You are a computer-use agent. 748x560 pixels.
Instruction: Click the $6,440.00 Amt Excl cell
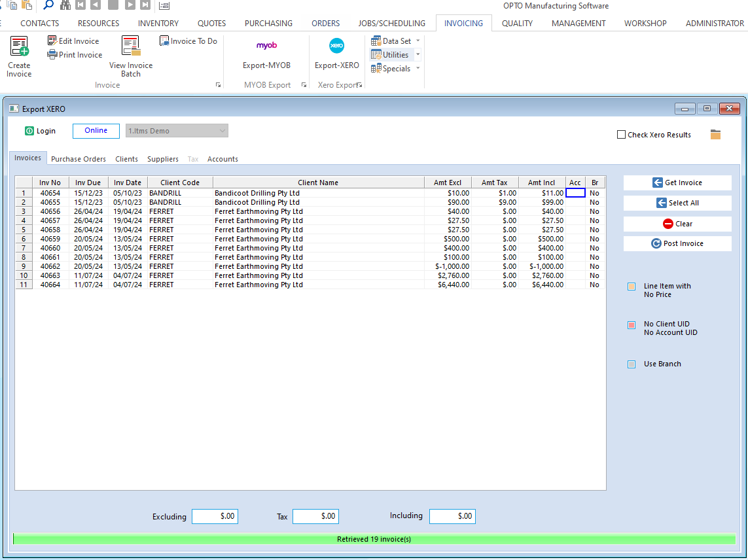448,285
